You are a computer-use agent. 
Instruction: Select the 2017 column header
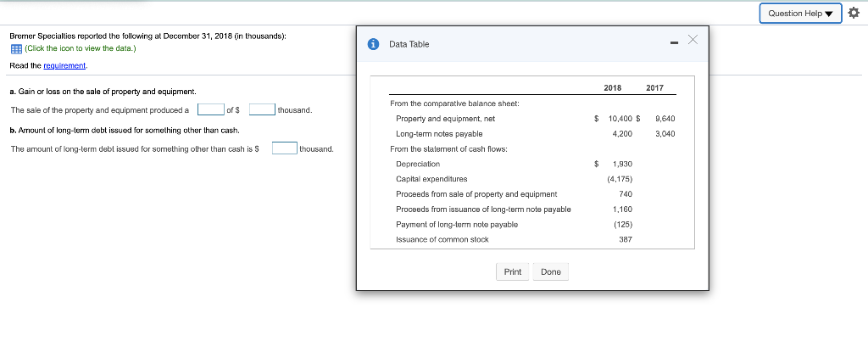[x=654, y=87]
